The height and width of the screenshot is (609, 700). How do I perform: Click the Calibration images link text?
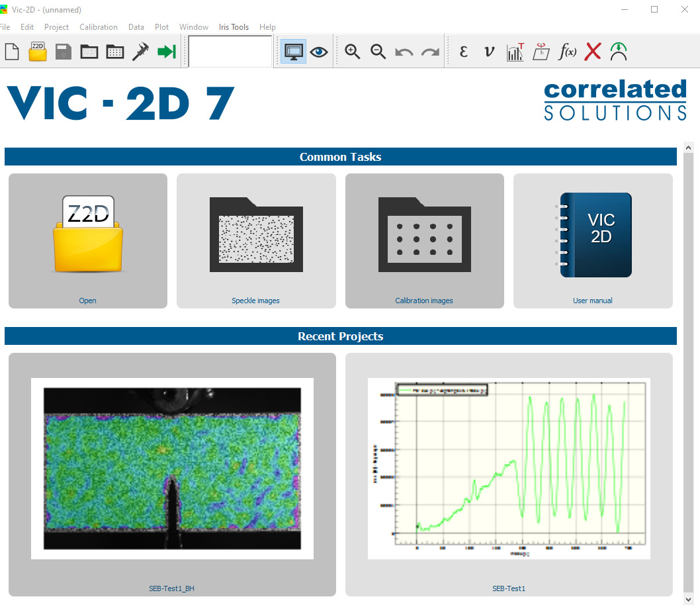(424, 301)
